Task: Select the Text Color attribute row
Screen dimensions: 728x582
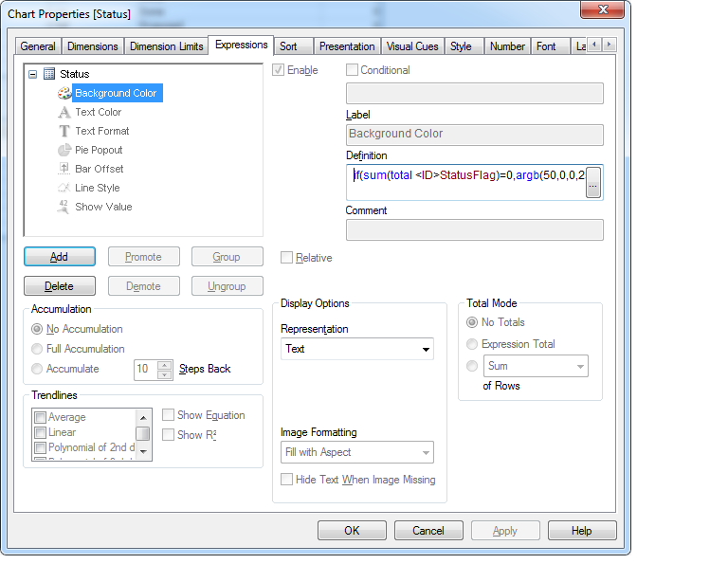Action: pyautogui.click(x=98, y=112)
